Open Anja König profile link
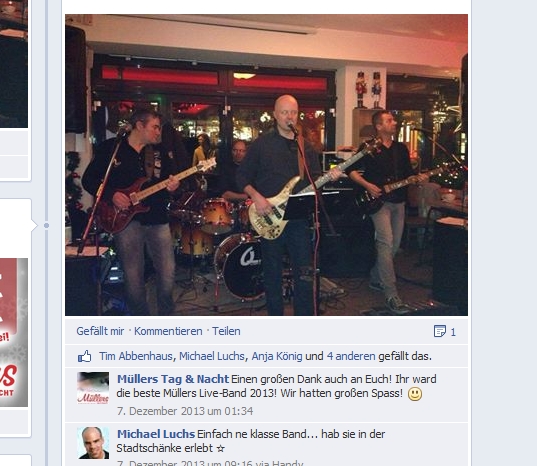537x466 pixels. (277, 356)
